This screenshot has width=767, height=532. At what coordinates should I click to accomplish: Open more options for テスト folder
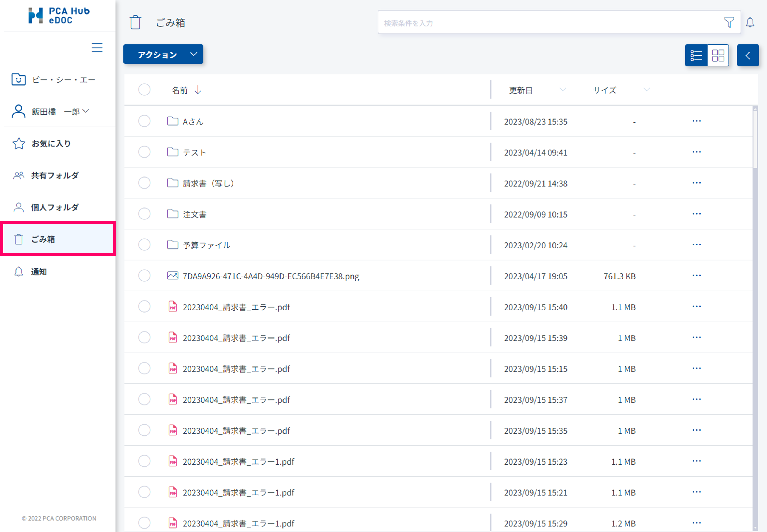click(x=696, y=152)
